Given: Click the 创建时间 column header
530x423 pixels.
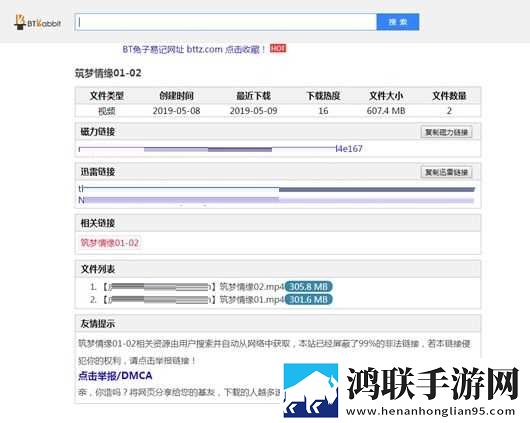Looking at the screenshot, I should 176,96.
